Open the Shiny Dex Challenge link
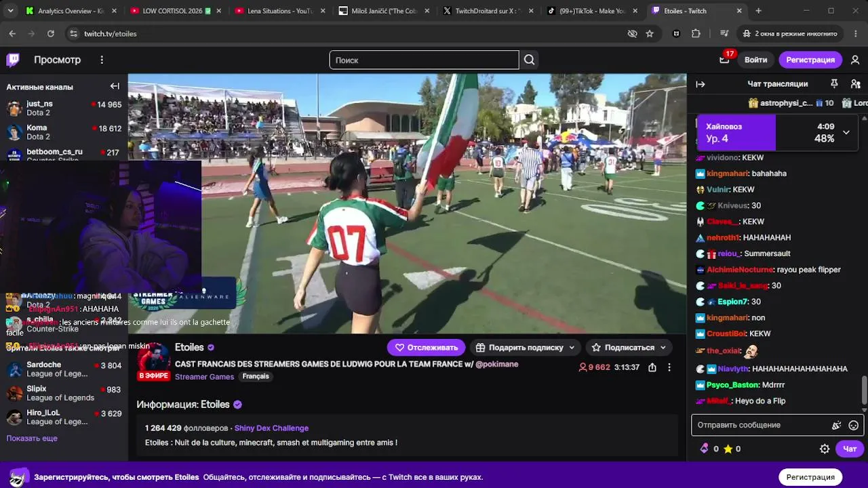 point(271,428)
